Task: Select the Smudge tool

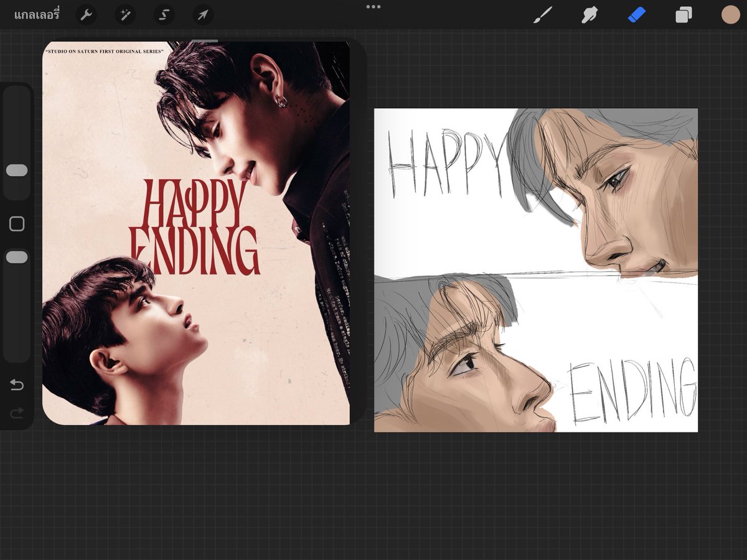Action: click(x=589, y=15)
